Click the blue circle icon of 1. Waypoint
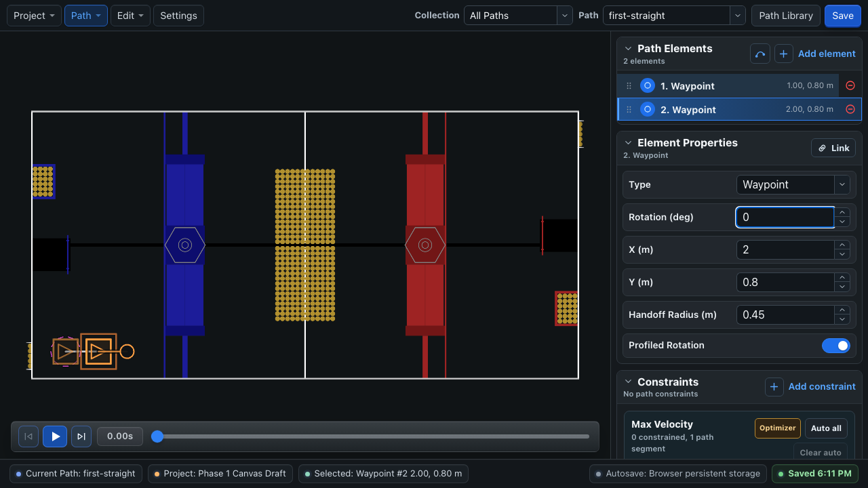Image resolution: width=868 pixels, height=488 pixels. click(648, 86)
